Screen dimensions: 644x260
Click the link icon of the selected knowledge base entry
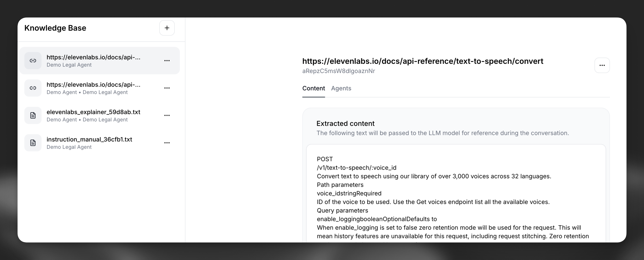point(33,60)
